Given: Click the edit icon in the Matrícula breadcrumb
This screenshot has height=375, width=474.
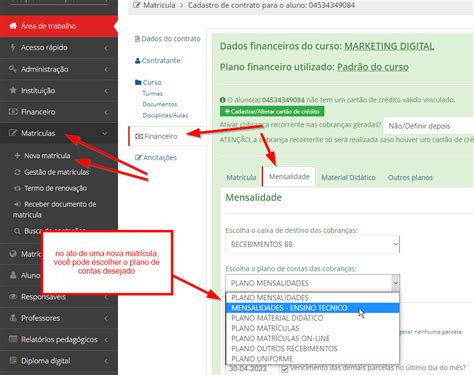Looking at the screenshot, I should tap(136, 5).
